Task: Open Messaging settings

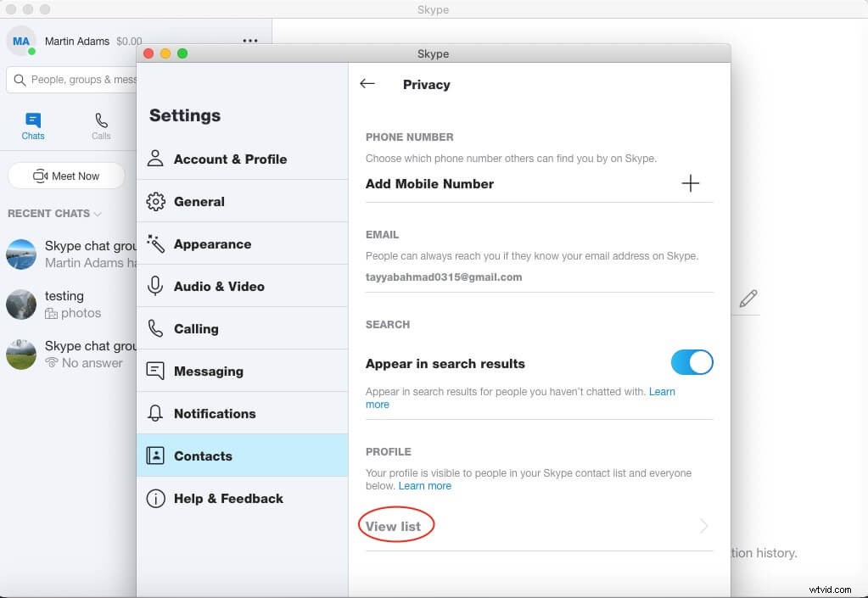Action: 209,371
